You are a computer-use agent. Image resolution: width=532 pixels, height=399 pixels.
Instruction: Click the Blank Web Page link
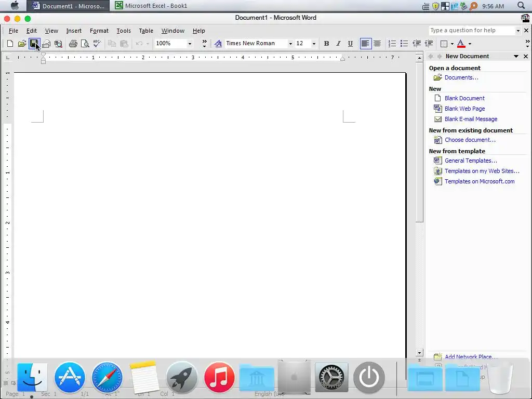(x=464, y=109)
